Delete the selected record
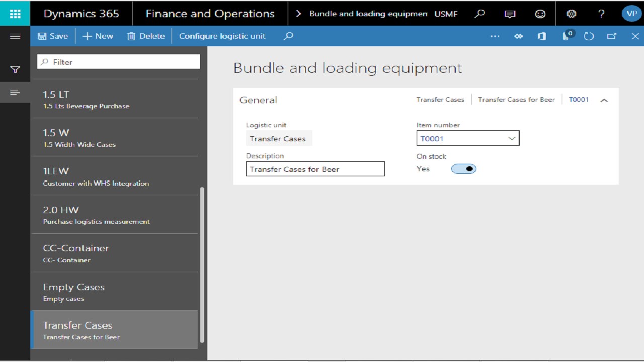 coord(146,36)
